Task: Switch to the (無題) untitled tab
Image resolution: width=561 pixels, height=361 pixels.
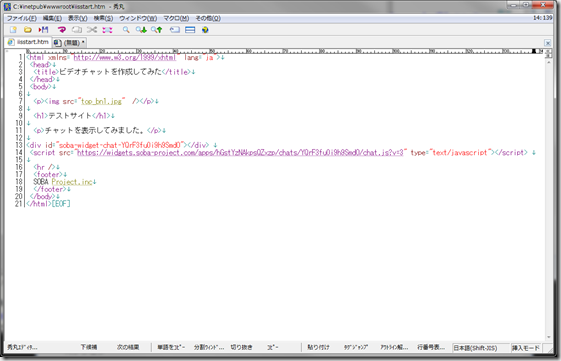Action: pos(69,43)
